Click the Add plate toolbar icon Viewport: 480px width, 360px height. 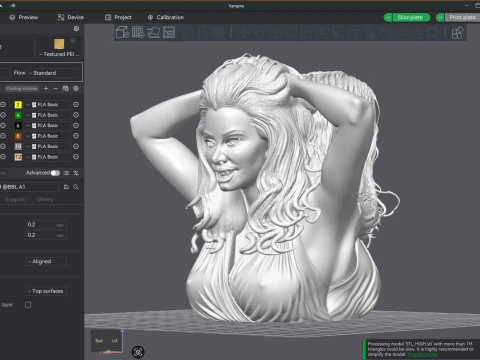(x=138, y=32)
